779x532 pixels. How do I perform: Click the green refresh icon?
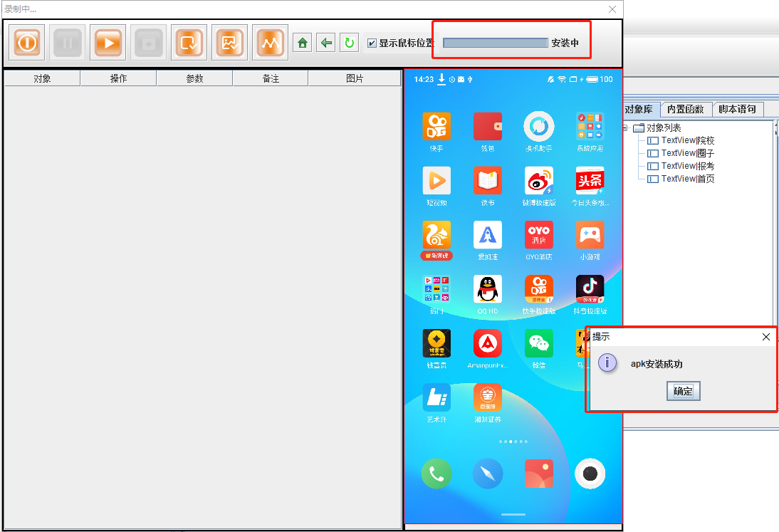[x=349, y=43]
